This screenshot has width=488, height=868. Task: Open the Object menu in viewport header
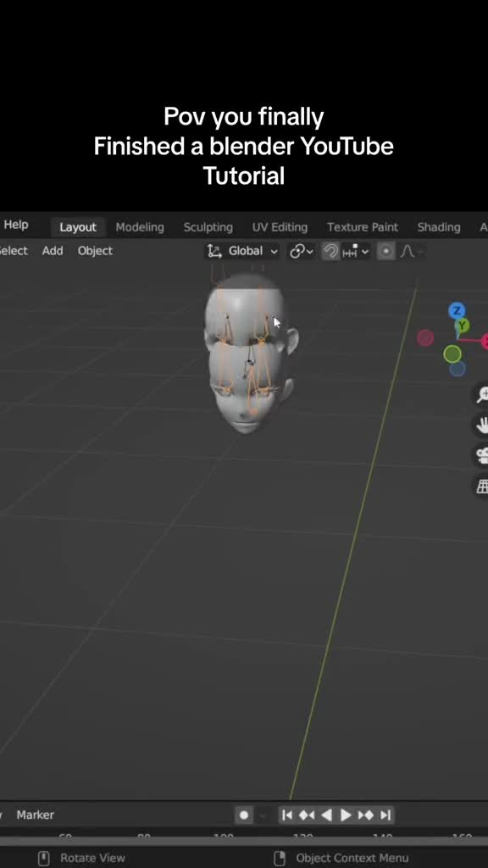(95, 251)
